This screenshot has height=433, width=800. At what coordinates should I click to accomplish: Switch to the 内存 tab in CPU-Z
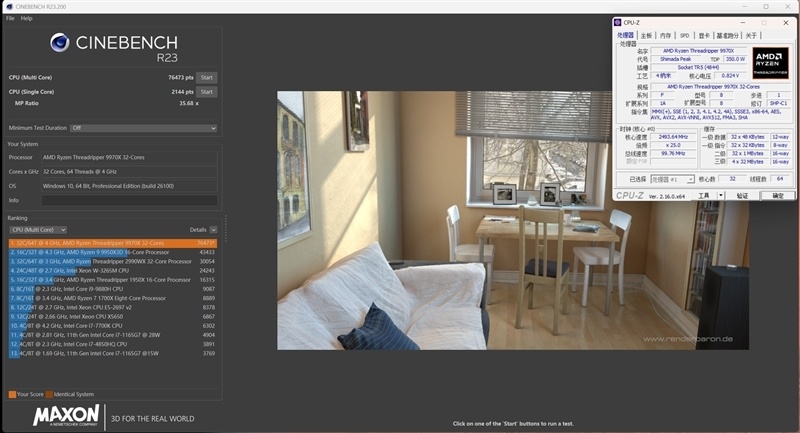pos(666,35)
